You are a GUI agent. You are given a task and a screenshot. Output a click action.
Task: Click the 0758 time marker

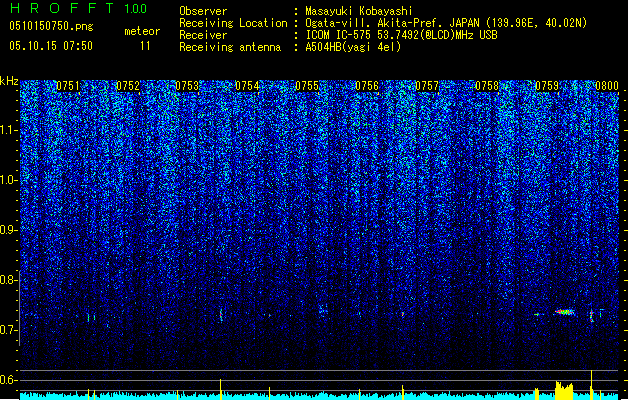[487, 86]
